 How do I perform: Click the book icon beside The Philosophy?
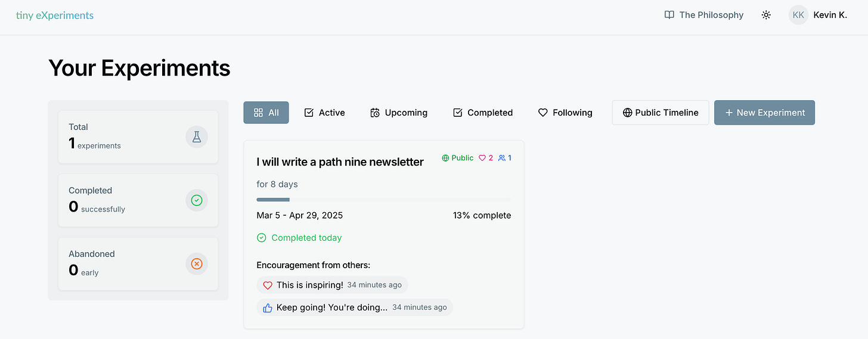click(669, 15)
